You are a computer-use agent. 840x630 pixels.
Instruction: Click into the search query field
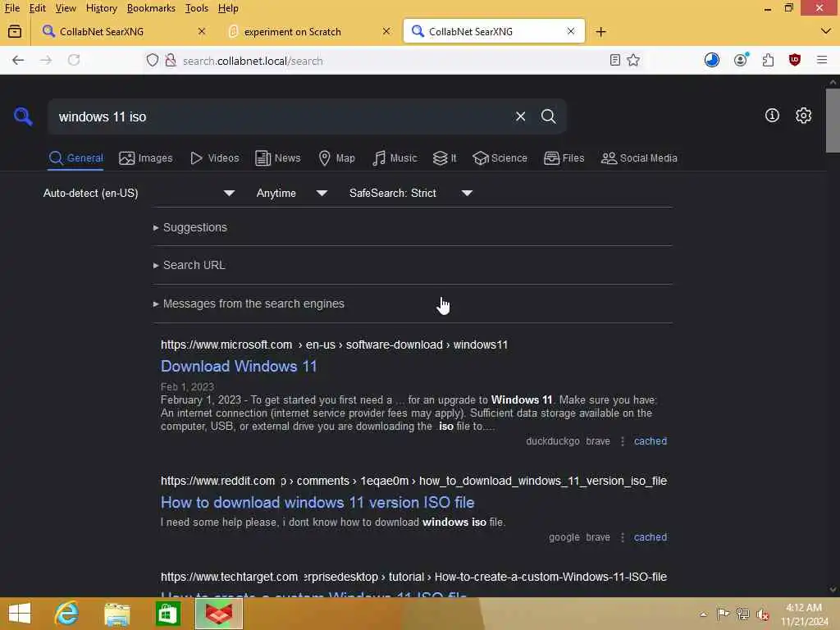(279, 116)
